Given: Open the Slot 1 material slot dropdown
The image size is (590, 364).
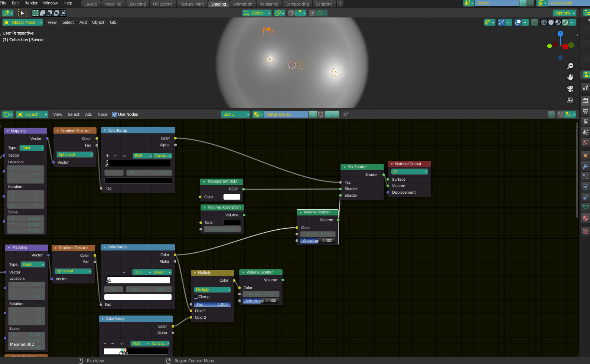Looking at the screenshot, I should (x=236, y=114).
